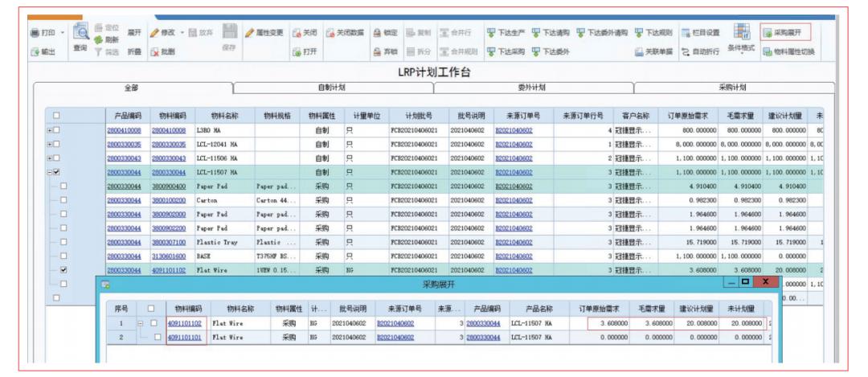Screen dimensions: 868x377
Task: Open link 4091101102 in the 采购展开 window
Action: [x=184, y=323]
